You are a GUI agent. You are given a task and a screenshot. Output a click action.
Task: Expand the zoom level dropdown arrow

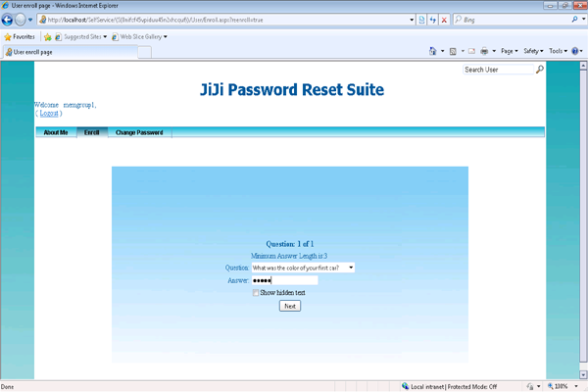576,386
